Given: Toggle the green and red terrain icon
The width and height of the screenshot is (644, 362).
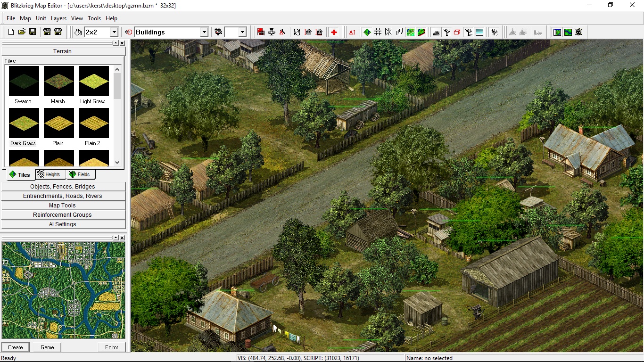Looking at the screenshot, I should (x=421, y=32).
